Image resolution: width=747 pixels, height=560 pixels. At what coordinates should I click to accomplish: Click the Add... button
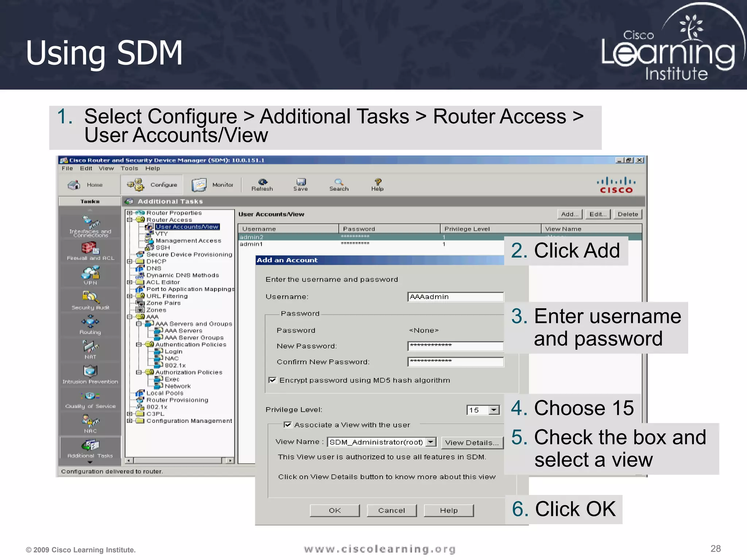point(570,214)
